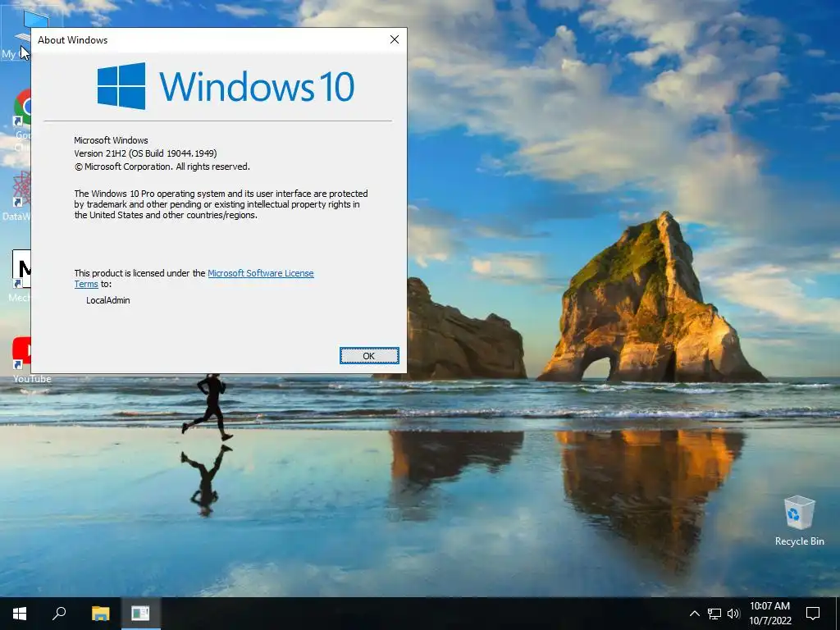
Task: Open the clock showing 10:07 AM
Action: (769, 614)
